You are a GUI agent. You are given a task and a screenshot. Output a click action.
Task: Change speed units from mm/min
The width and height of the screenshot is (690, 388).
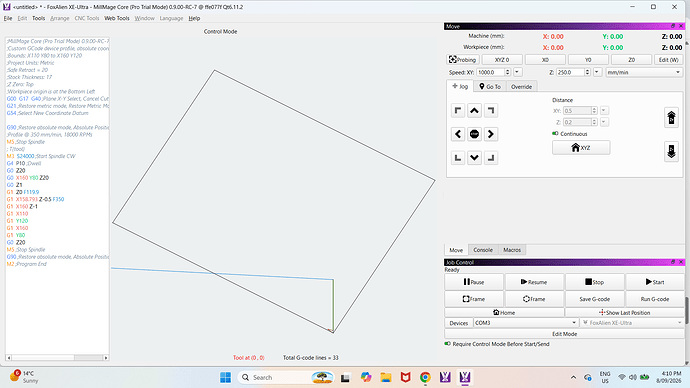[x=644, y=72]
